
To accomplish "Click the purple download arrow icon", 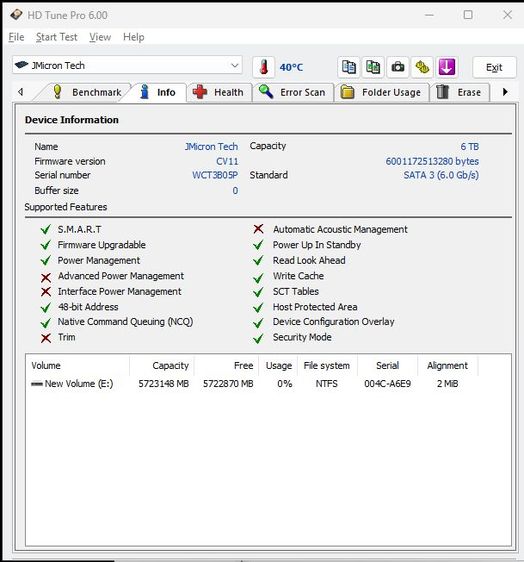I will click(447, 67).
